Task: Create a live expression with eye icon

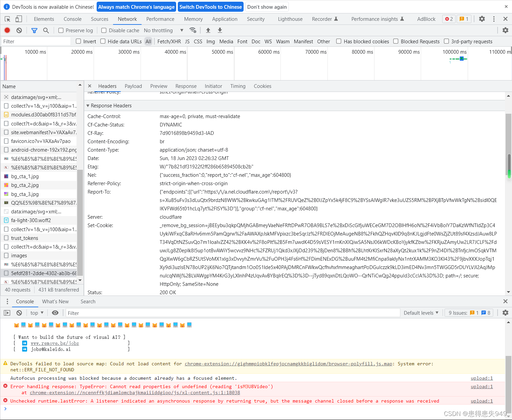Action: [x=55, y=313]
